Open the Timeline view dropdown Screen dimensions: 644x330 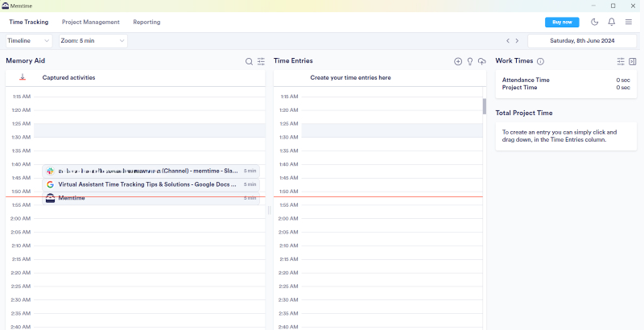(29, 40)
